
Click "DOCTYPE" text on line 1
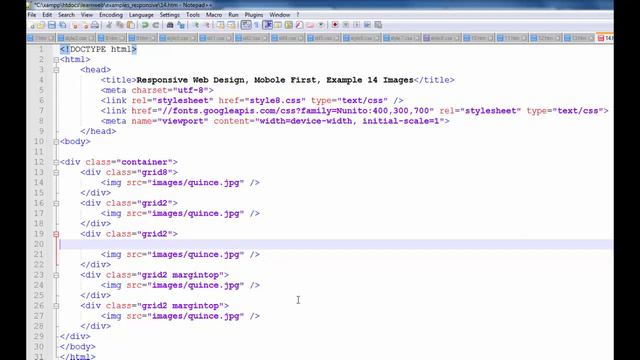(88, 49)
